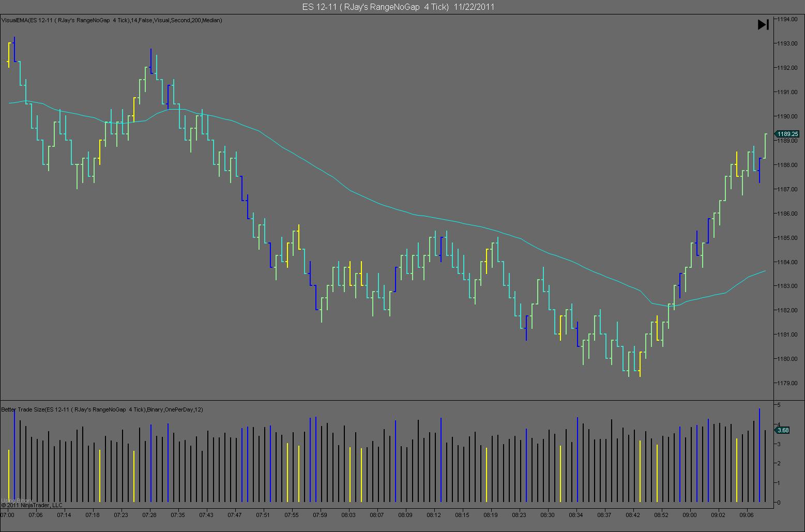
Task: Click the 08:03 time axis label
Action: point(348,515)
